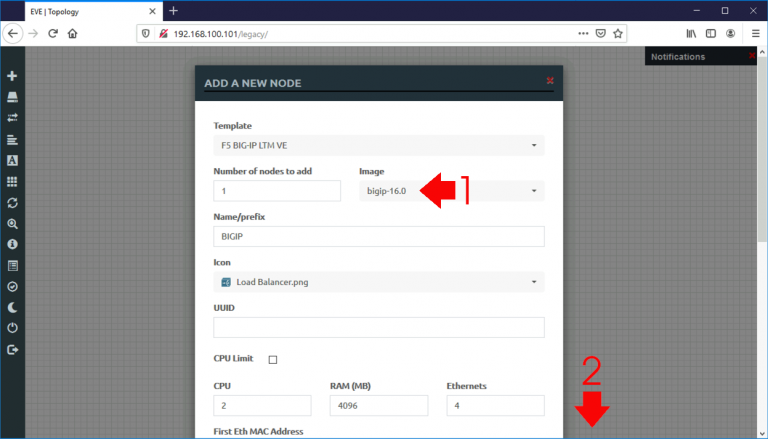The image size is (768, 439).
Task: Click the Zoom magnifier icon in sidebar
Action: point(12,224)
